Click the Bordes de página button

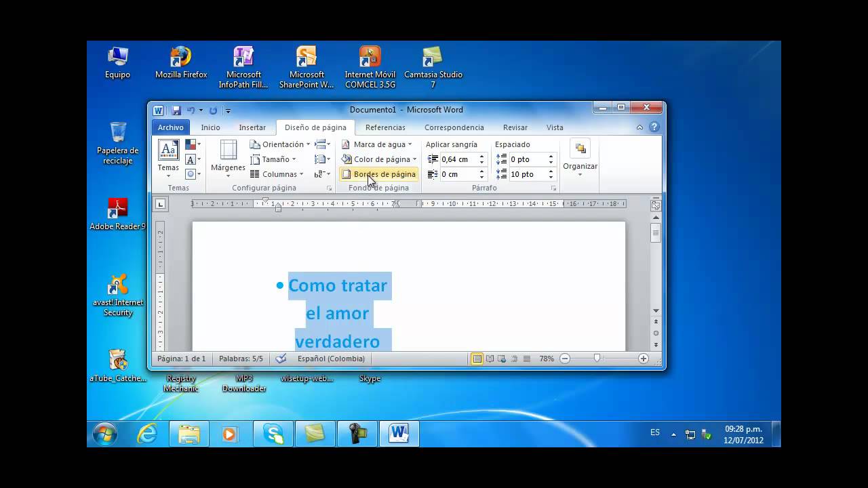tap(378, 174)
